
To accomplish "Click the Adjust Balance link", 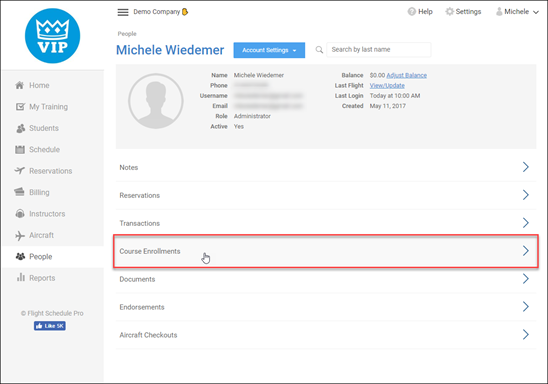I will 406,75.
